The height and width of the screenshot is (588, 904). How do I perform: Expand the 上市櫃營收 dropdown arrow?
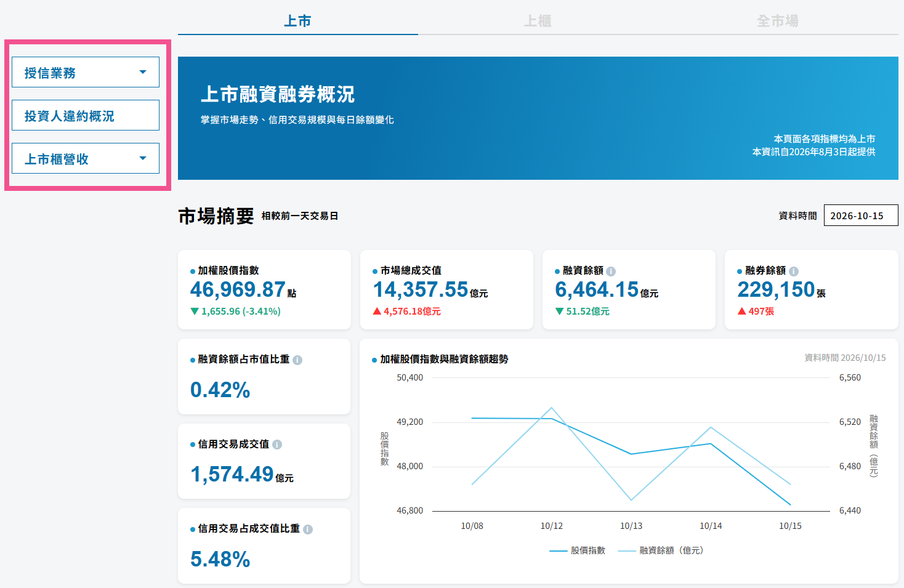click(143, 158)
